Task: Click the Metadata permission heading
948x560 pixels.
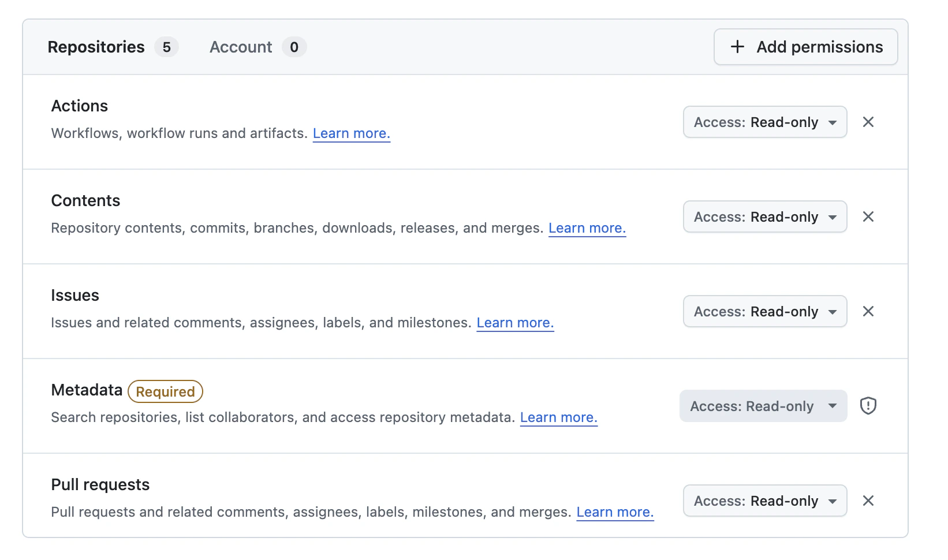Action: coord(87,390)
